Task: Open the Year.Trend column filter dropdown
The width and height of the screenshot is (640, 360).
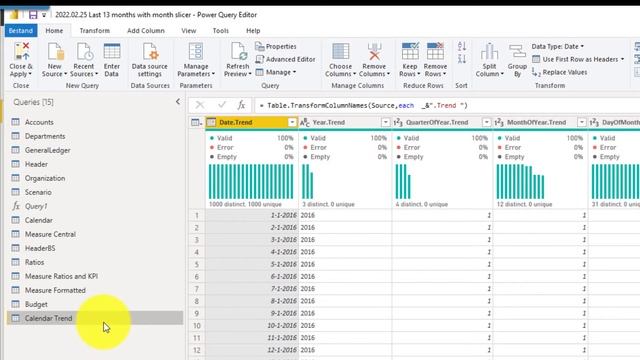Action: 385,122
